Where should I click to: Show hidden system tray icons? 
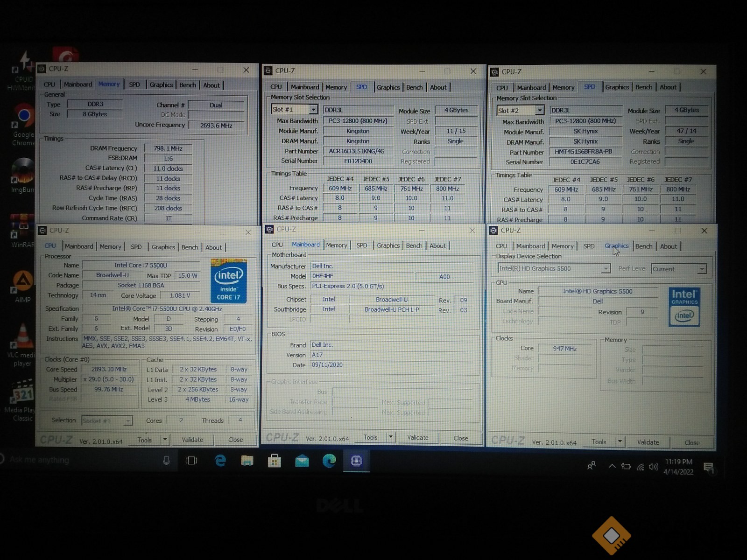(612, 466)
